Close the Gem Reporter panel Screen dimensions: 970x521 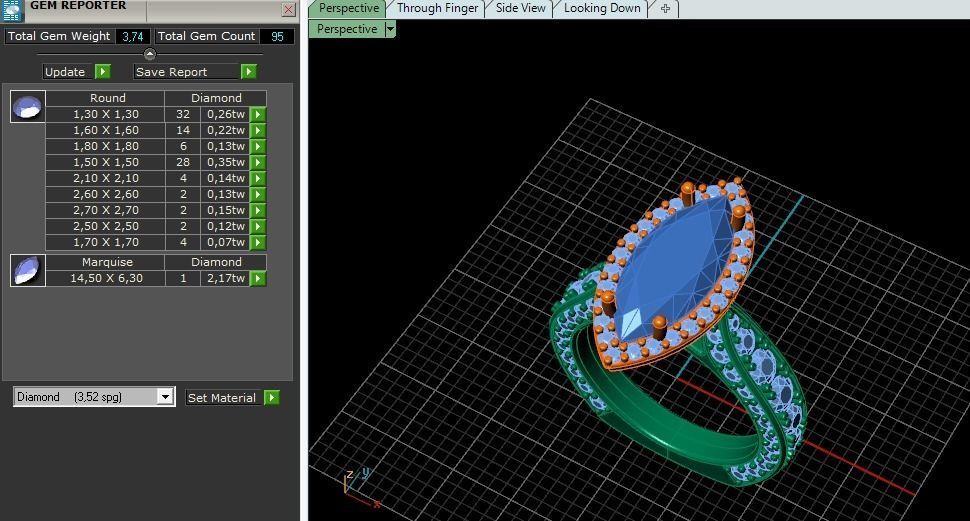(288, 9)
